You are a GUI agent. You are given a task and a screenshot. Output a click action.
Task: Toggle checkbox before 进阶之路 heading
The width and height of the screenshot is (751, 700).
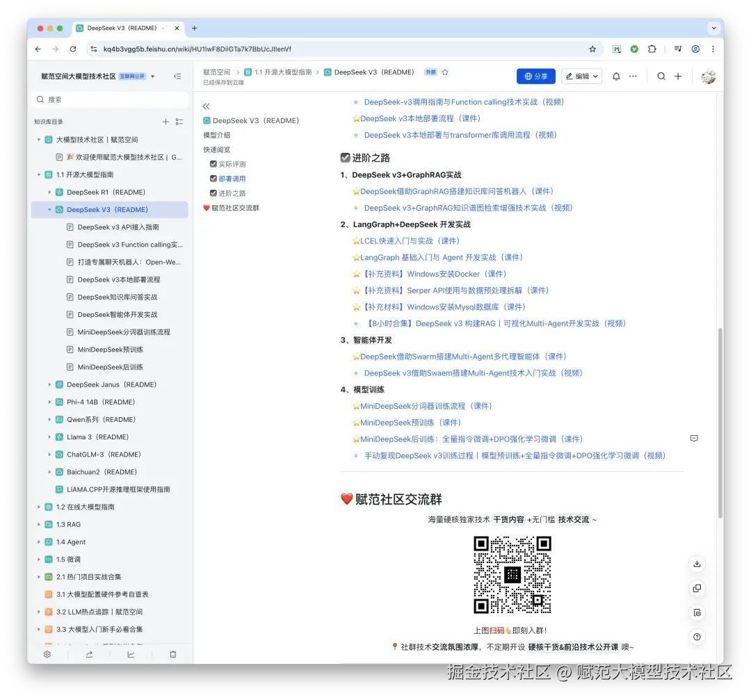(x=346, y=158)
